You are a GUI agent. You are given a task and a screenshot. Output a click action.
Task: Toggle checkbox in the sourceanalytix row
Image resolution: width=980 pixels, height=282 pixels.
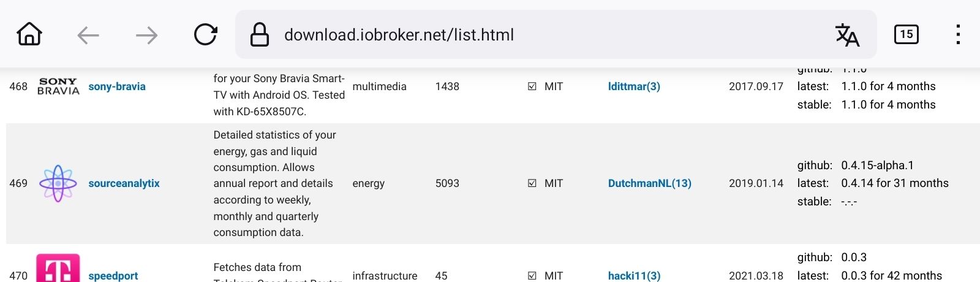coord(532,183)
